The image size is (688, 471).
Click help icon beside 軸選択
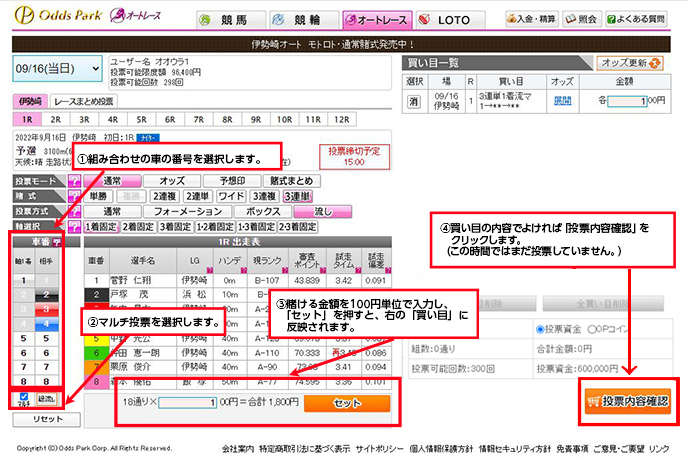75,227
